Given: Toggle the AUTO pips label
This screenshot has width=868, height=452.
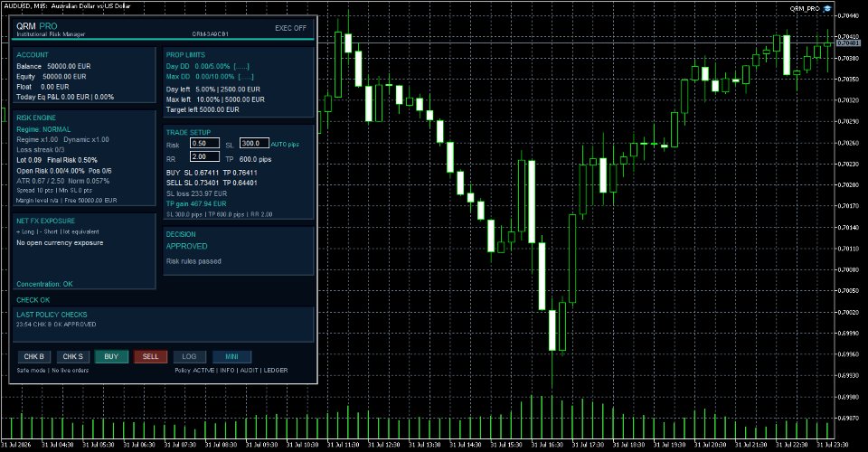Looking at the screenshot, I should pyautogui.click(x=285, y=145).
